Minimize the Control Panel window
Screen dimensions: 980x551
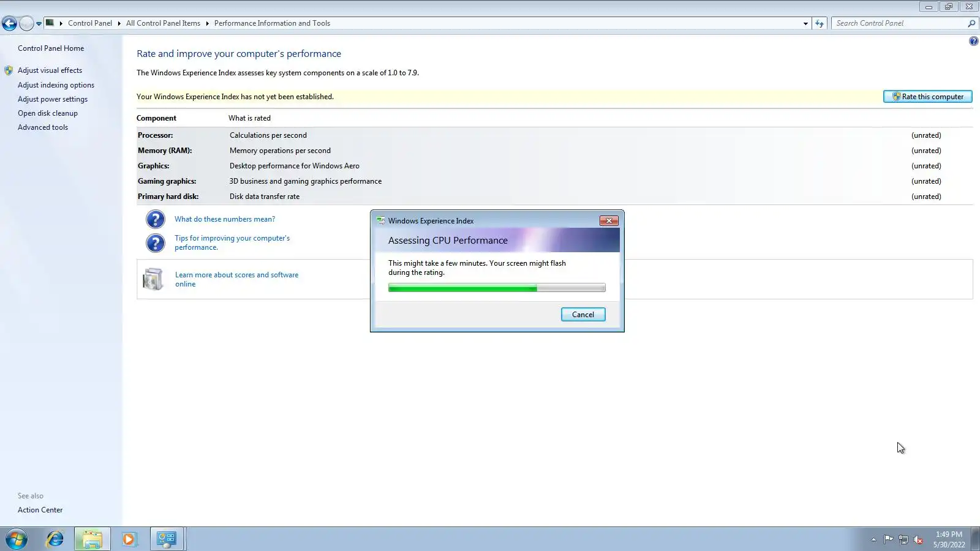click(x=929, y=7)
